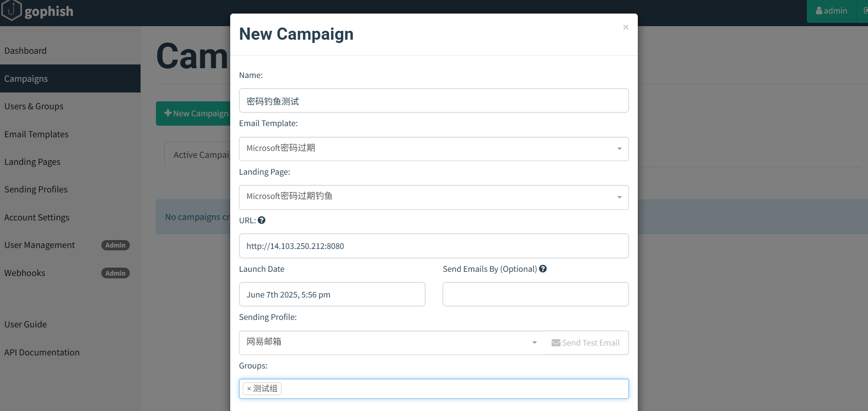The height and width of the screenshot is (411, 868).
Task: Click the URL help question mark icon
Action: [261, 220]
